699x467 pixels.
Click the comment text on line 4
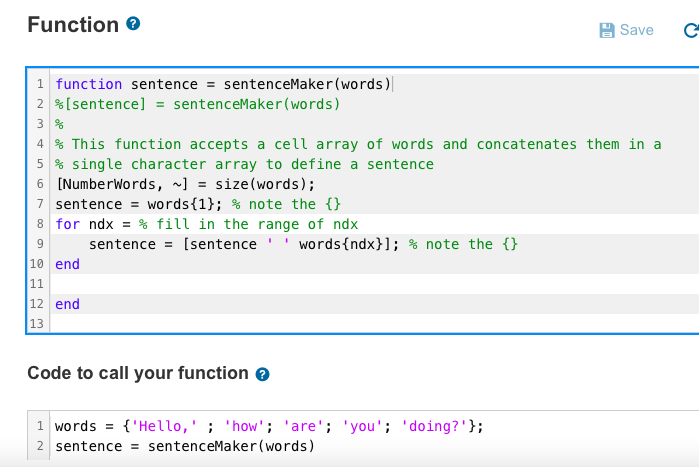point(358,144)
